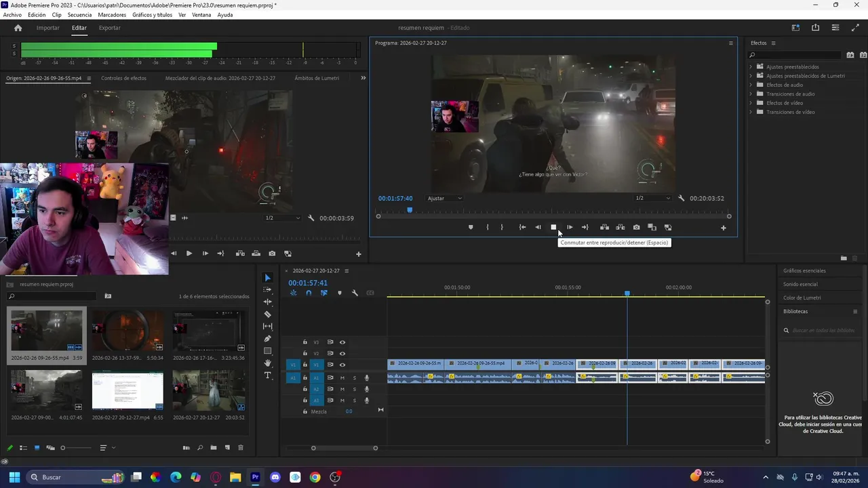This screenshot has height=488, width=868.
Task: Select the Pen tool
Action: pyautogui.click(x=268, y=338)
